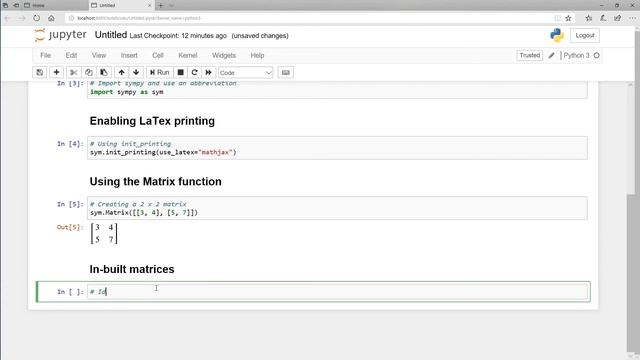Open the File menu
The image size is (640, 360).
(x=45, y=55)
